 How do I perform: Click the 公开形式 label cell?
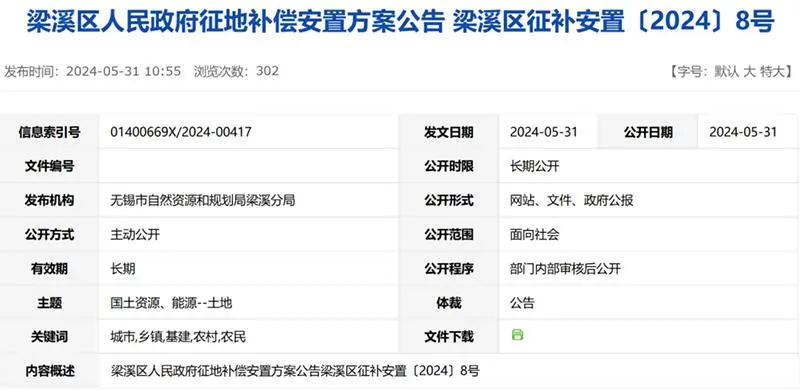tap(449, 200)
